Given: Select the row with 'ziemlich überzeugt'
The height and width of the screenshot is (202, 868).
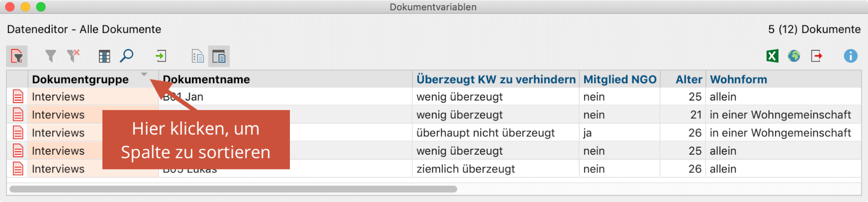Looking at the screenshot, I should pos(434,169).
